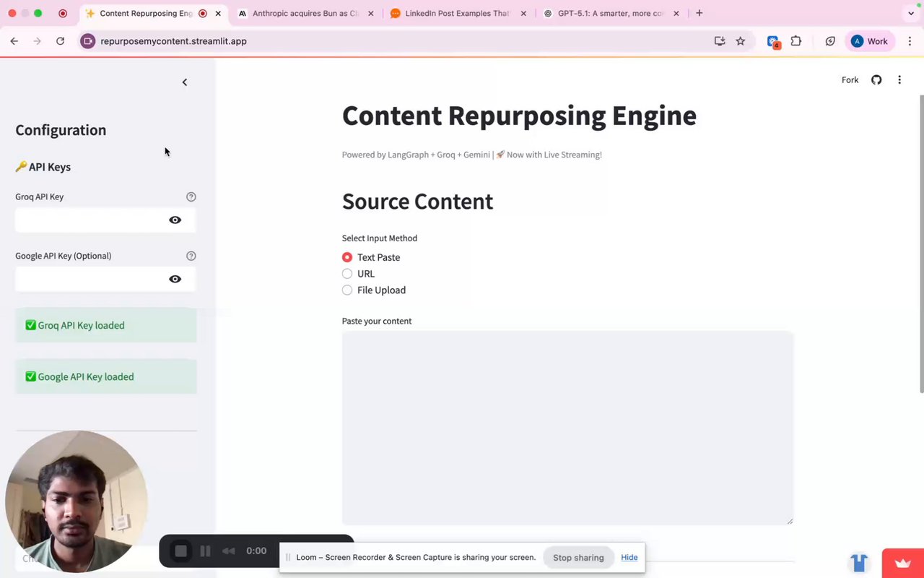Screen dimensions: 924x578
Task: Click the Powered by LangGraph caption
Action: 472,155
